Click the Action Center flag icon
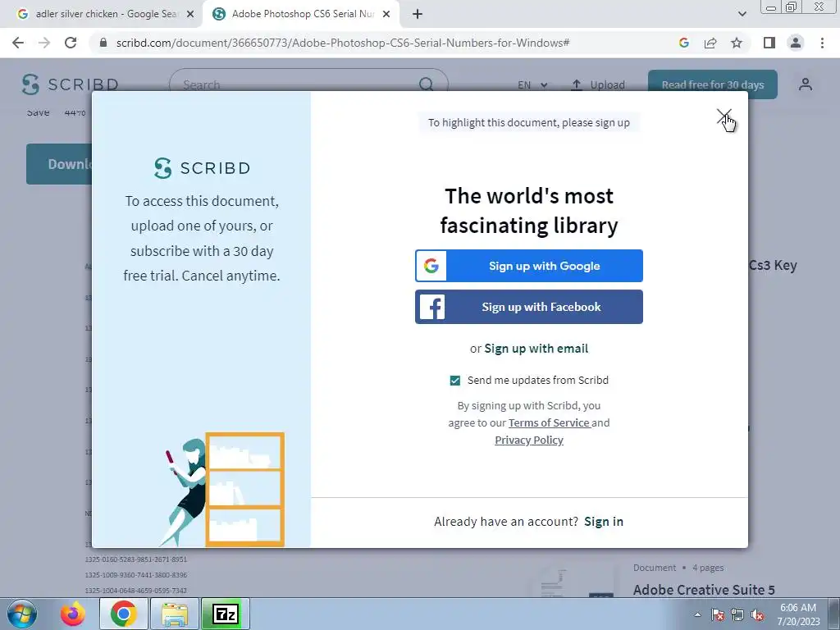The width and height of the screenshot is (840, 630). click(718, 614)
